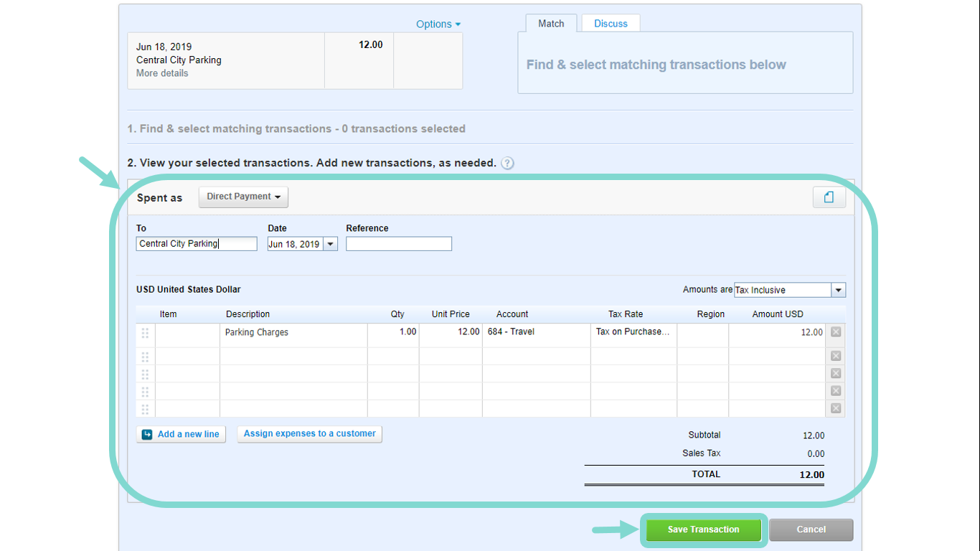Open the Tax Inclusive amounts dropdown

tap(838, 290)
